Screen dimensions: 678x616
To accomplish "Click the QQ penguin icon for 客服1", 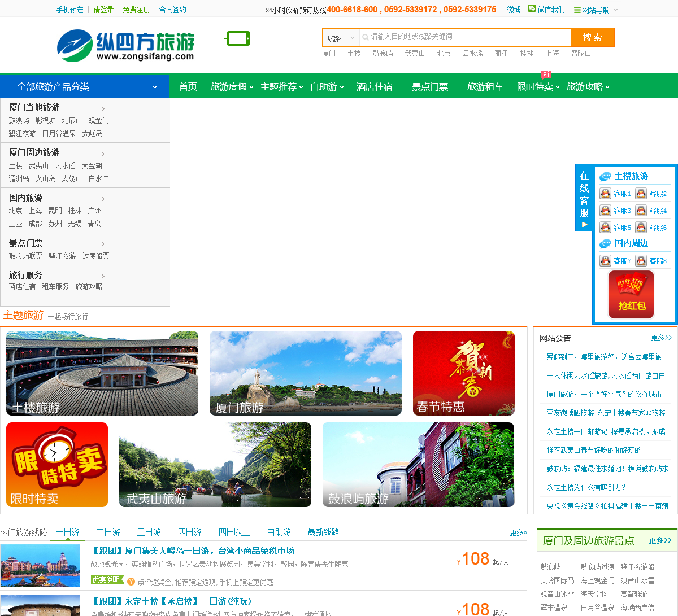I will pyautogui.click(x=605, y=194).
